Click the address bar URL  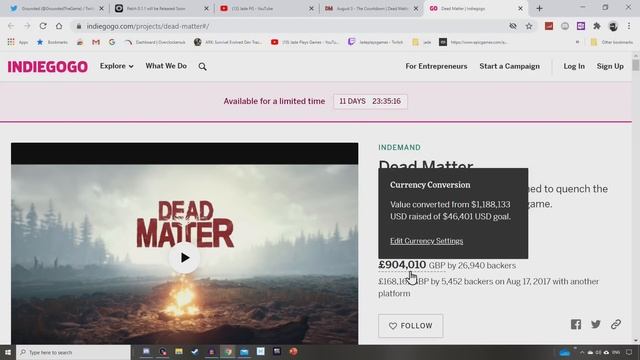tap(148, 26)
